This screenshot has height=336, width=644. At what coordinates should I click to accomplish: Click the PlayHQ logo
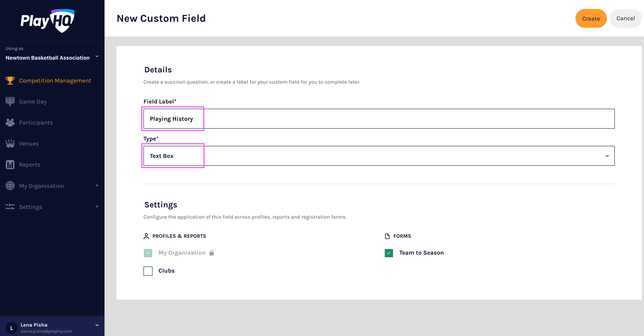point(48,21)
